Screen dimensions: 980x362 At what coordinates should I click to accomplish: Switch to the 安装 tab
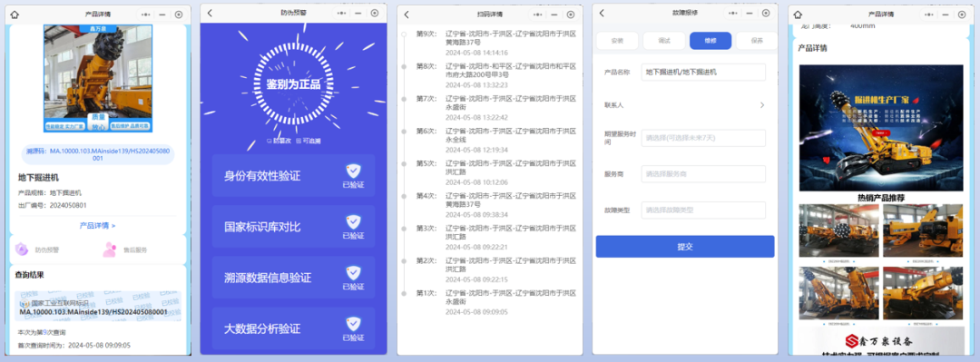coord(617,41)
